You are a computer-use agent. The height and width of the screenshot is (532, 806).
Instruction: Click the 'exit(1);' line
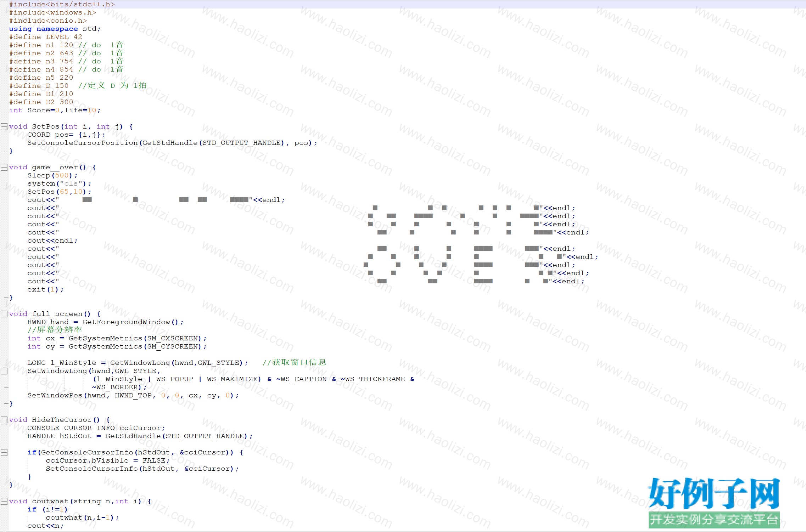coord(46,289)
